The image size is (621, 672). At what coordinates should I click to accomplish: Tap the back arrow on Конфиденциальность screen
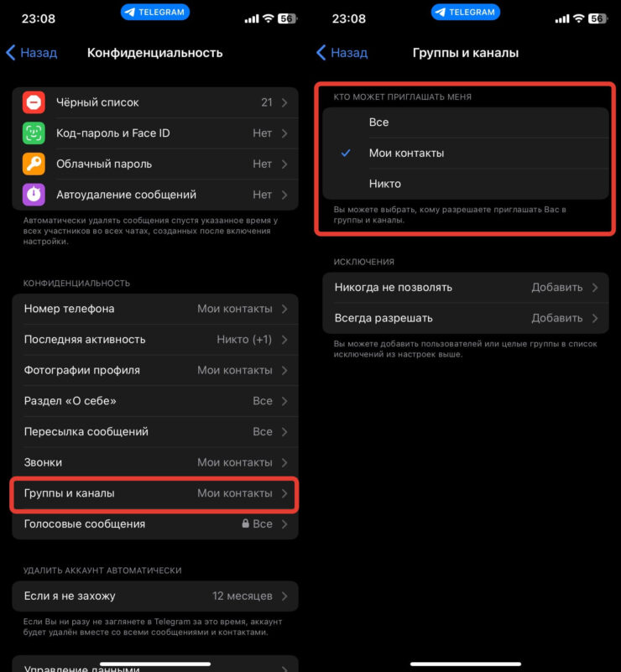coord(11,53)
